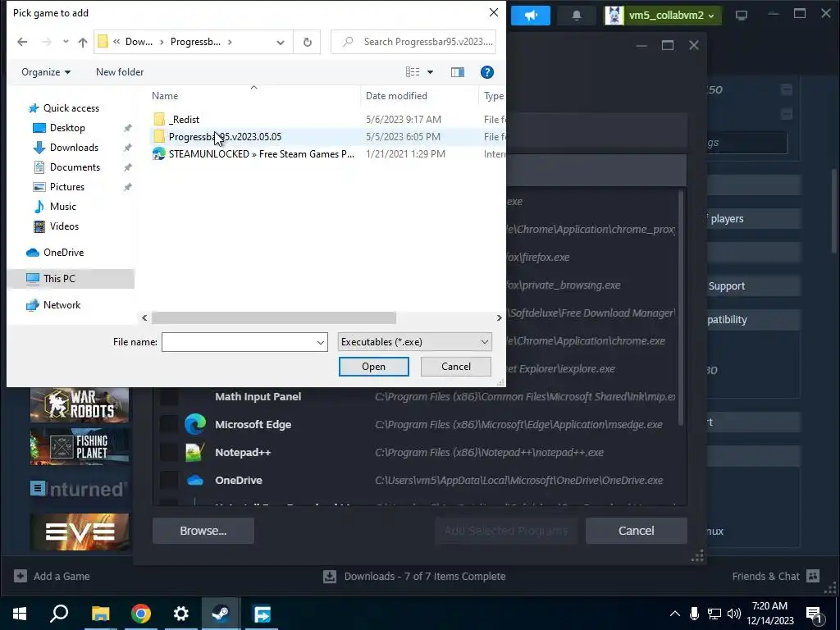The image size is (840, 630).
Task: Go up one folder level
Action: [83, 42]
